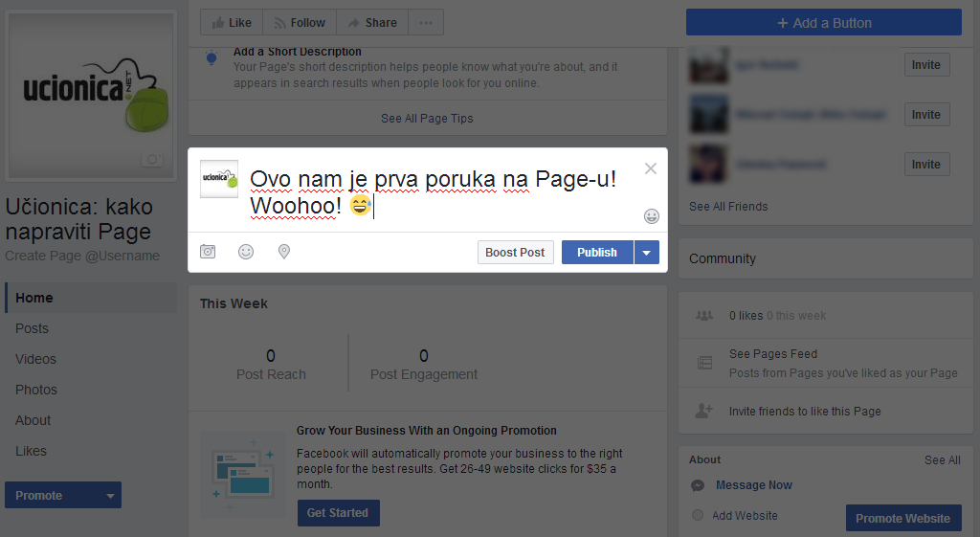
Task: Select Posts in the left sidebar
Action: coord(32,328)
